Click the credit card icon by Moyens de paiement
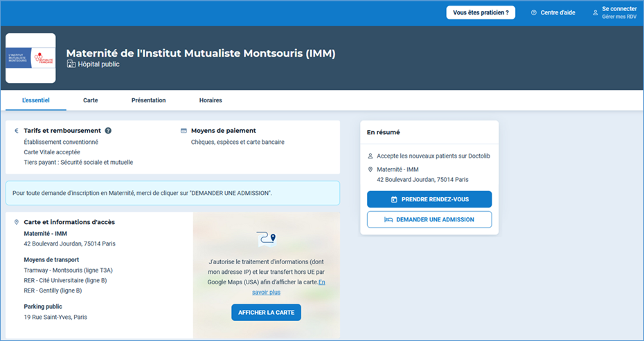This screenshot has height=341, width=644. [184, 131]
